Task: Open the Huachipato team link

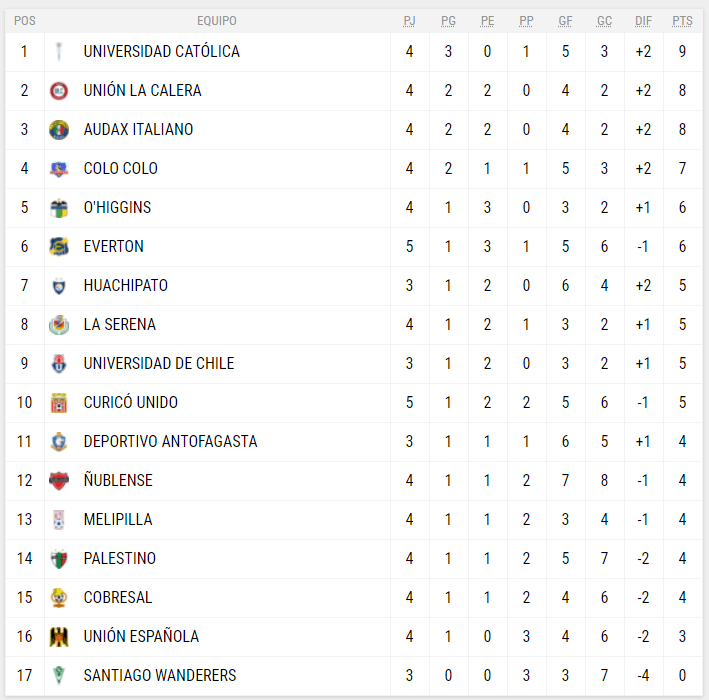Action: [125, 285]
